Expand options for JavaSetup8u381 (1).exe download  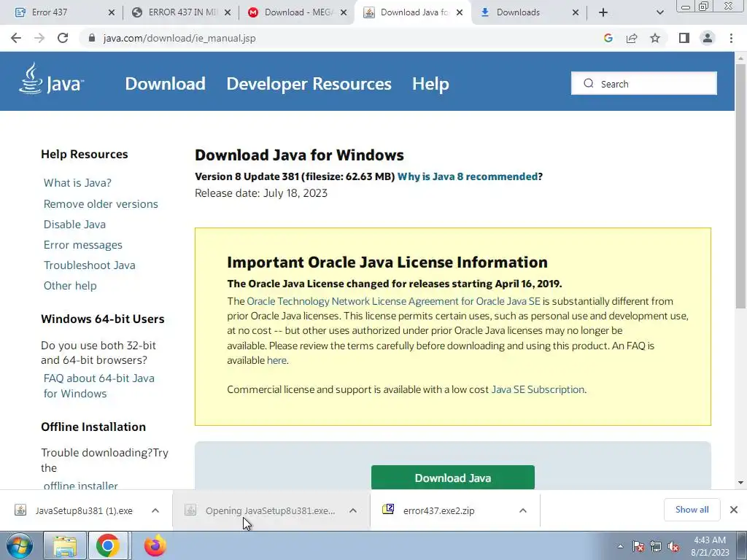pyautogui.click(x=155, y=510)
